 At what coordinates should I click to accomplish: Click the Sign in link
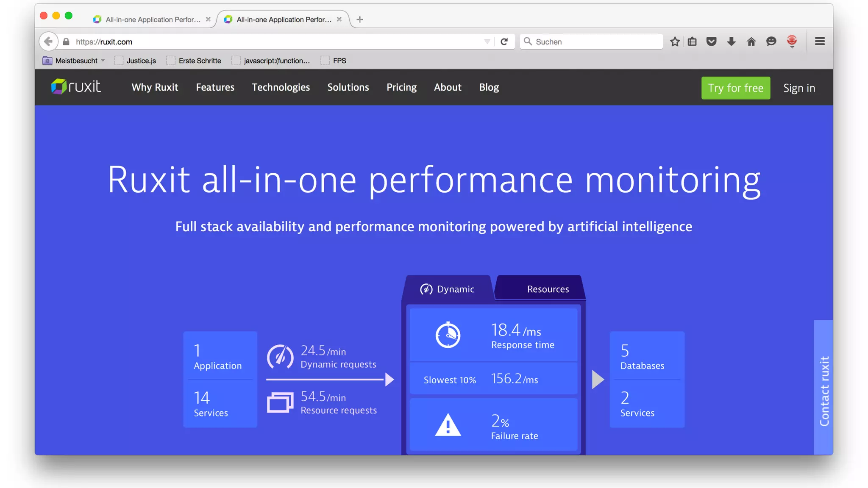[x=799, y=88]
